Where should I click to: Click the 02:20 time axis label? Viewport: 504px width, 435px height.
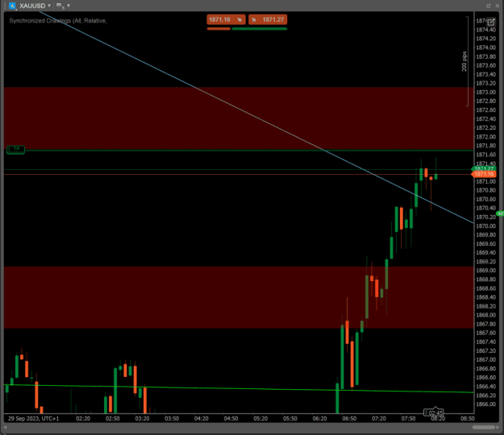[83, 418]
